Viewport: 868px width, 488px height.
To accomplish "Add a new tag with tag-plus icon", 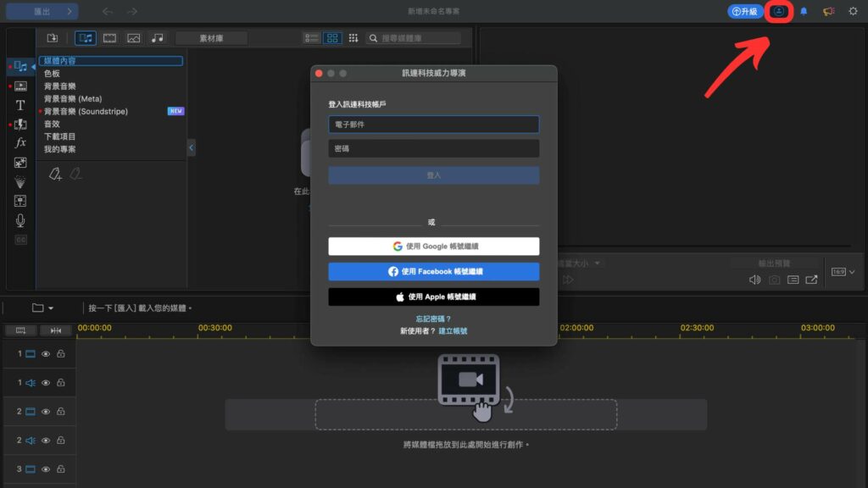I will 55,175.
